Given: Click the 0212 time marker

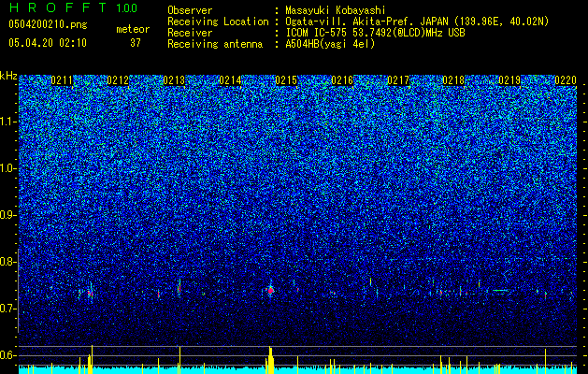Looking at the screenshot, I should [x=118, y=80].
